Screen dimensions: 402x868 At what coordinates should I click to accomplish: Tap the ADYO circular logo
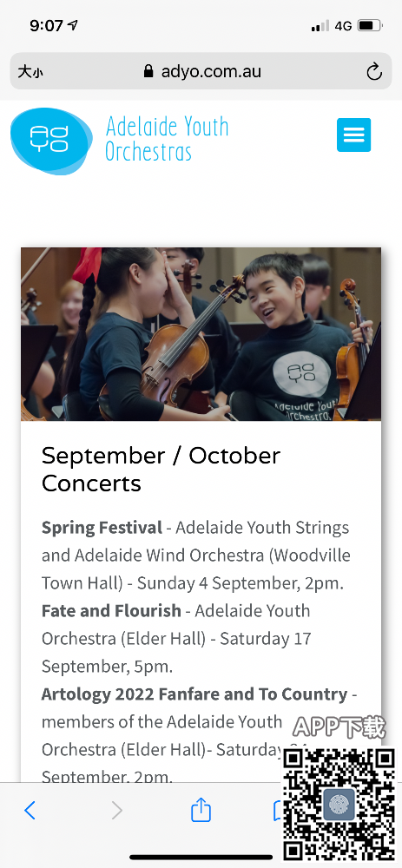click(x=51, y=141)
